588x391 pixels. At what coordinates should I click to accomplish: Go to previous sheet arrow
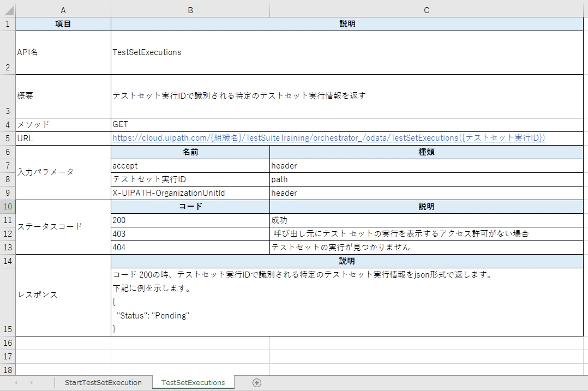pyautogui.click(x=16, y=383)
